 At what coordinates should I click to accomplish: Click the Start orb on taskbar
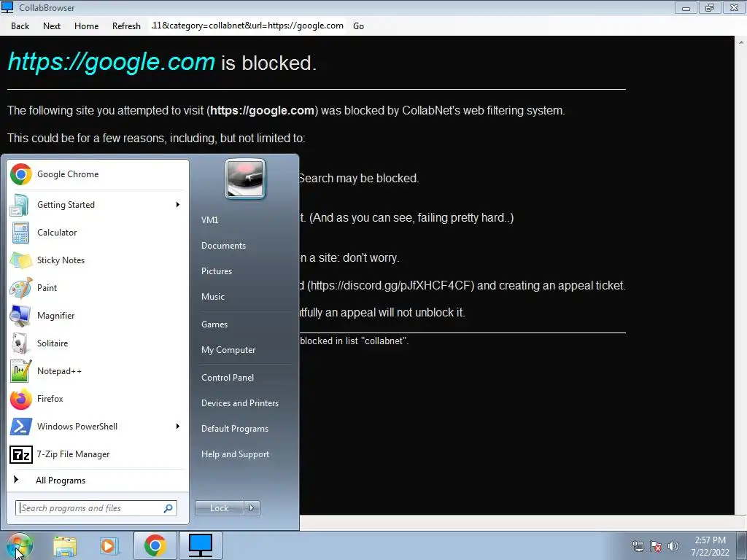tap(19, 545)
